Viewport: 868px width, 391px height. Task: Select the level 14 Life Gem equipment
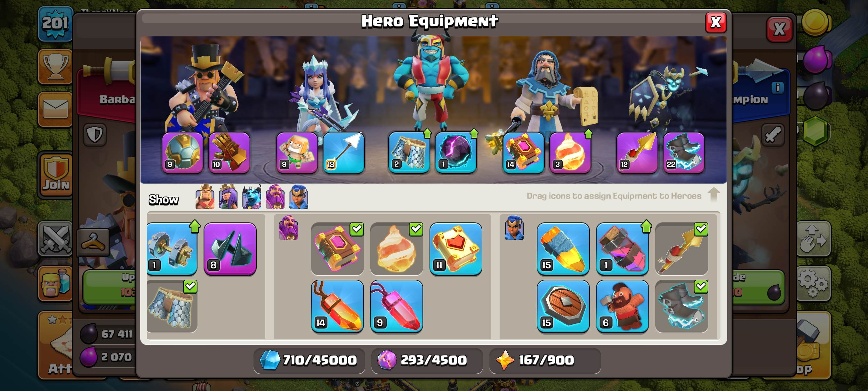(337, 306)
